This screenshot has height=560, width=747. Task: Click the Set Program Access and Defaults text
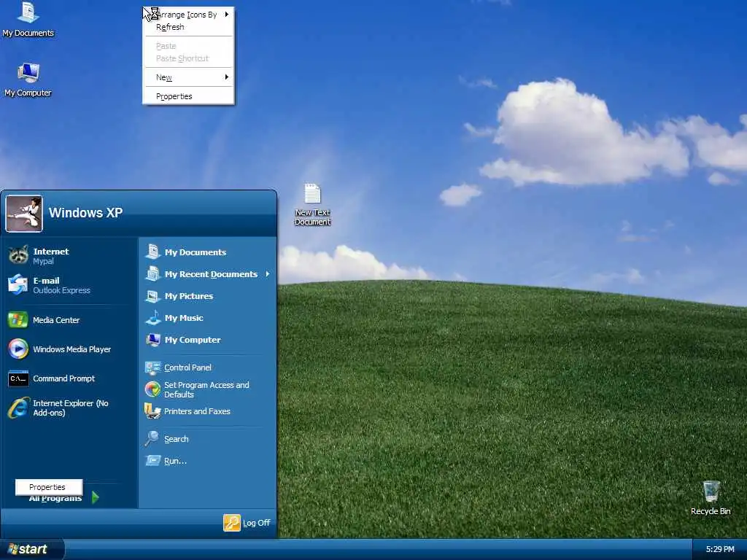click(206, 389)
